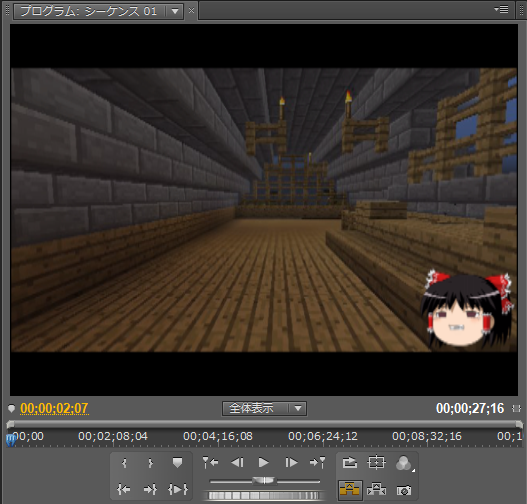Viewport: 527px width, 504px height.
Task: Click the duration display 00;00;27;16
Action: pos(470,409)
